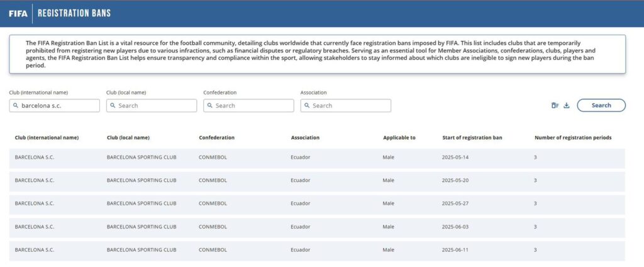This screenshot has width=644, height=267.
Task: Click the FIFA logo in the header
Action: click(x=18, y=13)
